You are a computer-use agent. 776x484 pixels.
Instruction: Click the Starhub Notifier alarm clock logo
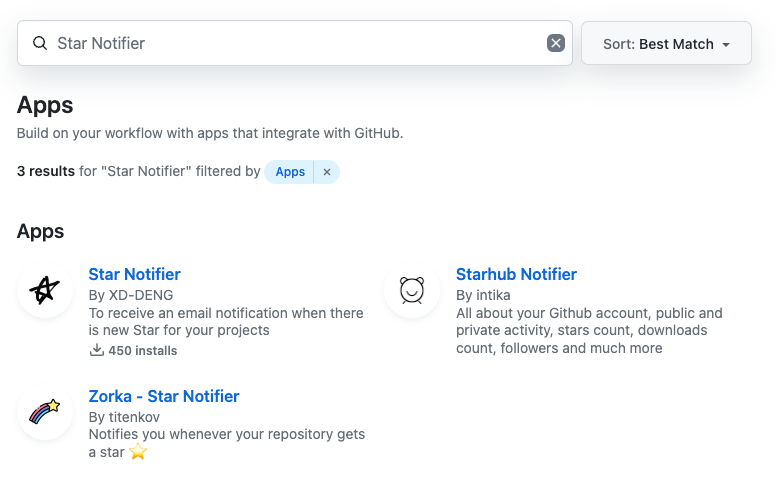pyautogui.click(x=412, y=290)
